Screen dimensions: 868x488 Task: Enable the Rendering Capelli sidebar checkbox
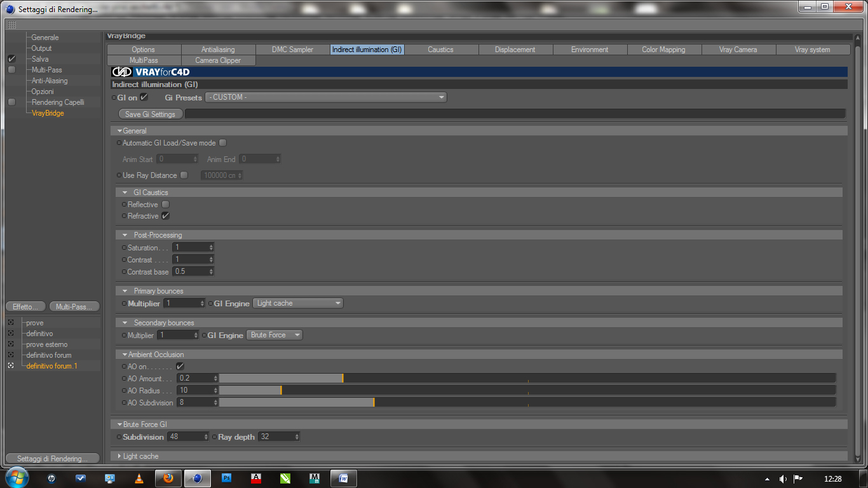point(11,102)
